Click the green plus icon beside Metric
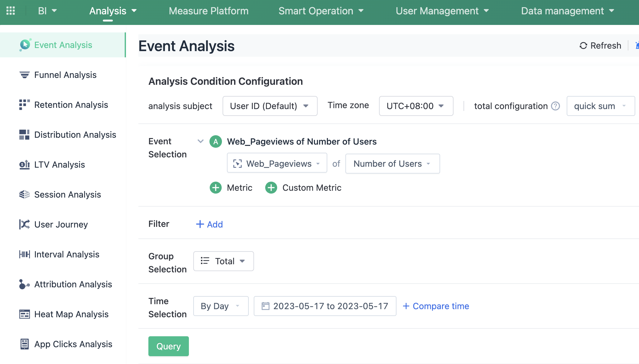 (216, 187)
